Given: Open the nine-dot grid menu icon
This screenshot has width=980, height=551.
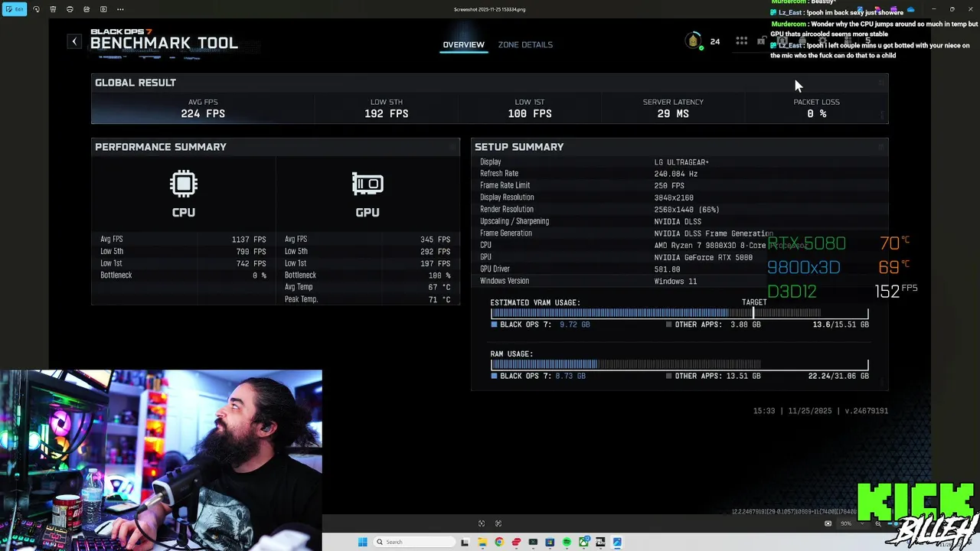Looking at the screenshot, I should tap(741, 41).
